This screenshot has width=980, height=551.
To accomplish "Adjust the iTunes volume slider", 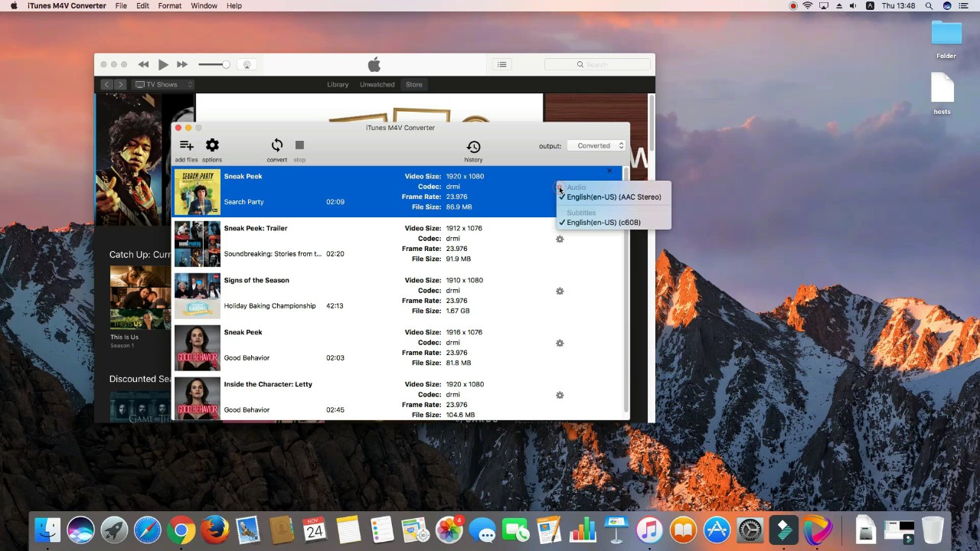I will coord(214,65).
